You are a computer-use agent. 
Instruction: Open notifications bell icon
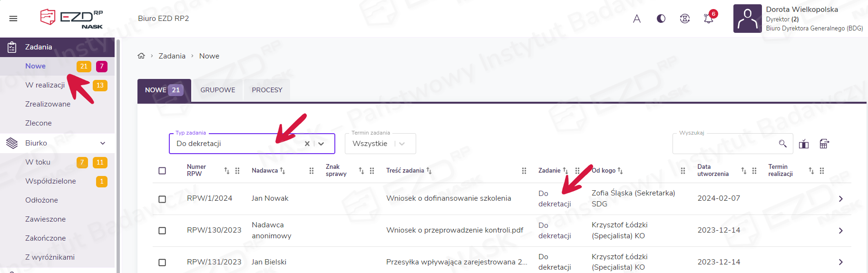pyautogui.click(x=708, y=19)
